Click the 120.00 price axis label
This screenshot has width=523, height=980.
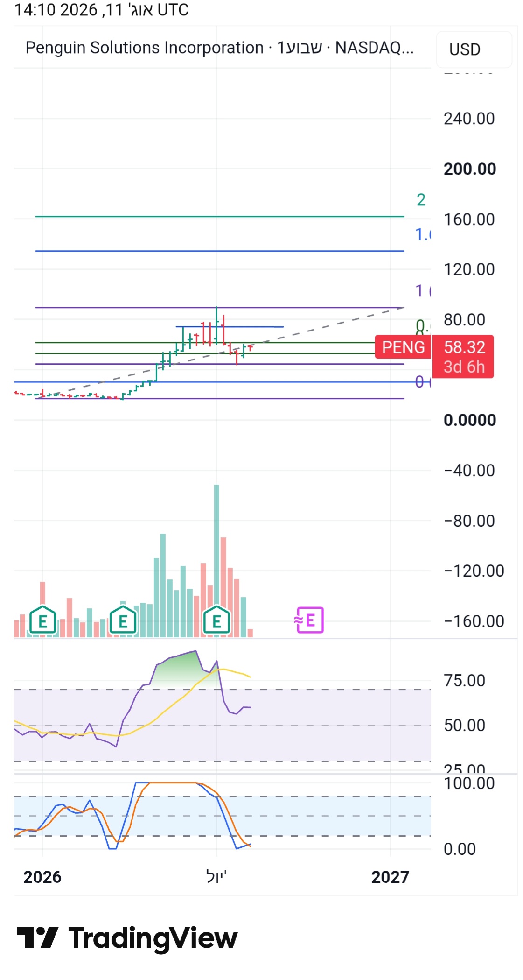[469, 269]
